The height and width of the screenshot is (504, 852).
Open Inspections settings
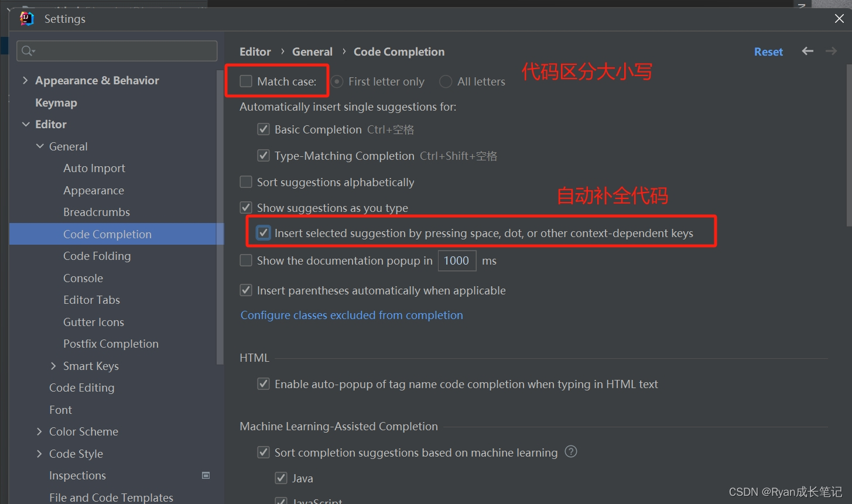pos(77,475)
